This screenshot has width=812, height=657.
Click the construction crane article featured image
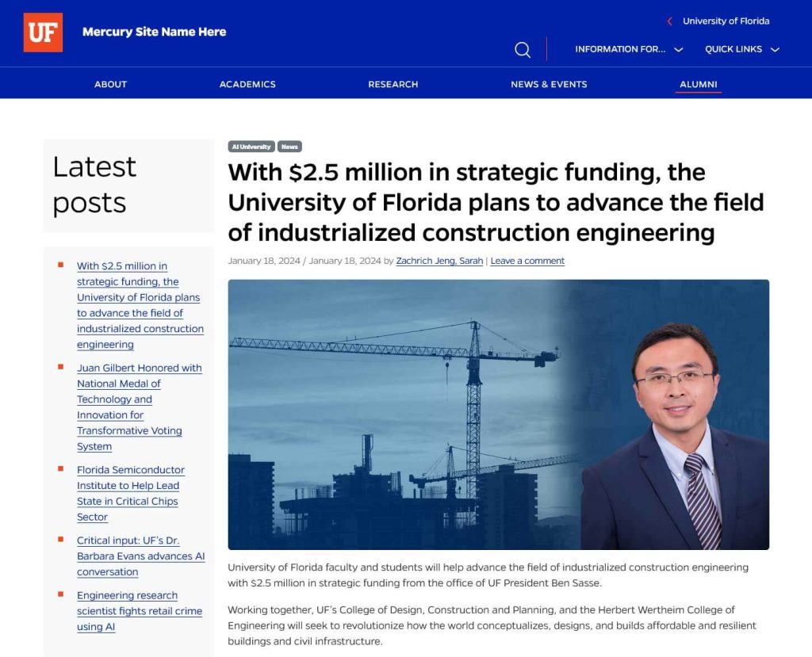pos(498,414)
